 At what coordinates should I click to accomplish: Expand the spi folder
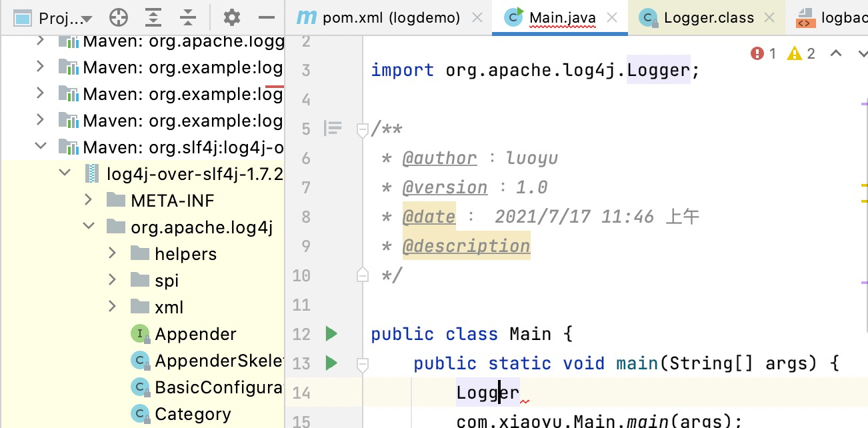(x=113, y=279)
